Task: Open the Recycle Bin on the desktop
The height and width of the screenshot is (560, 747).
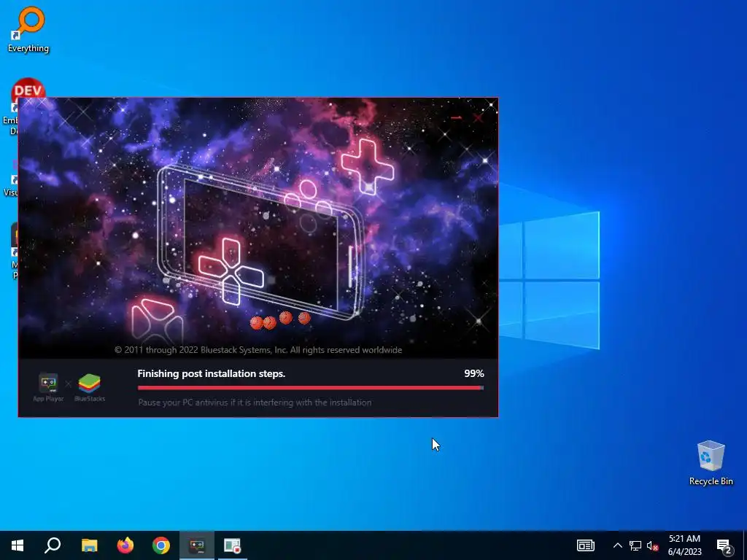Action: tap(711, 463)
